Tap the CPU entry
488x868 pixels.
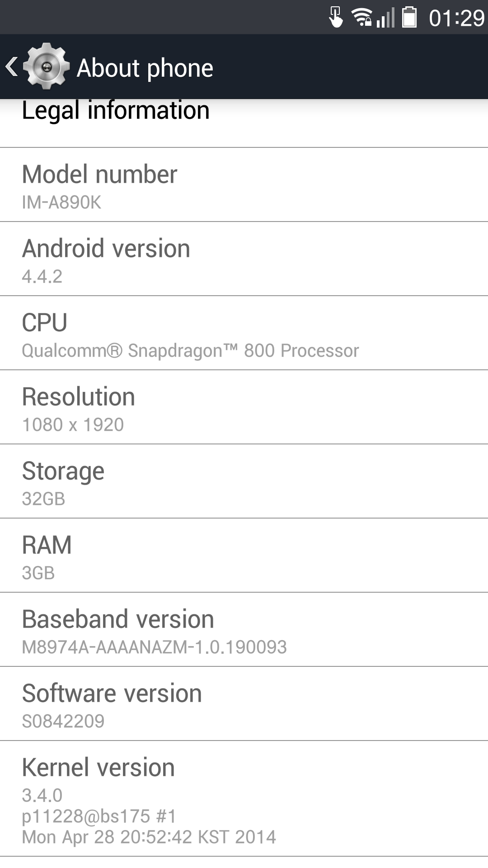pyautogui.click(x=244, y=333)
